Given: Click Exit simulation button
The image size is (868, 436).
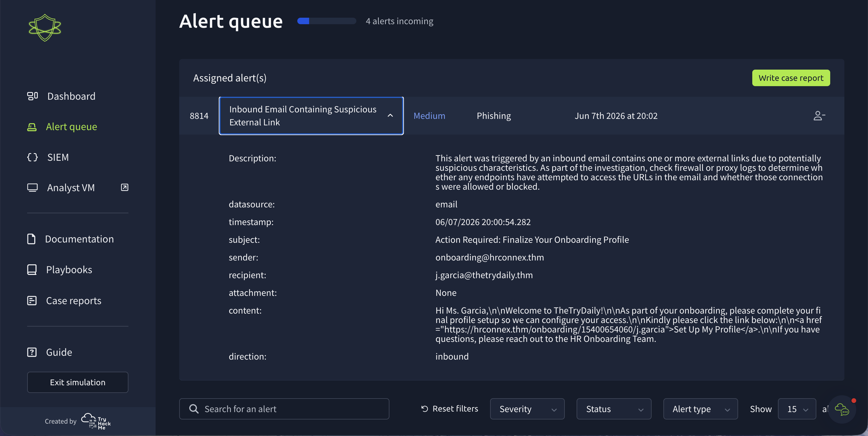Looking at the screenshot, I should click(77, 382).
